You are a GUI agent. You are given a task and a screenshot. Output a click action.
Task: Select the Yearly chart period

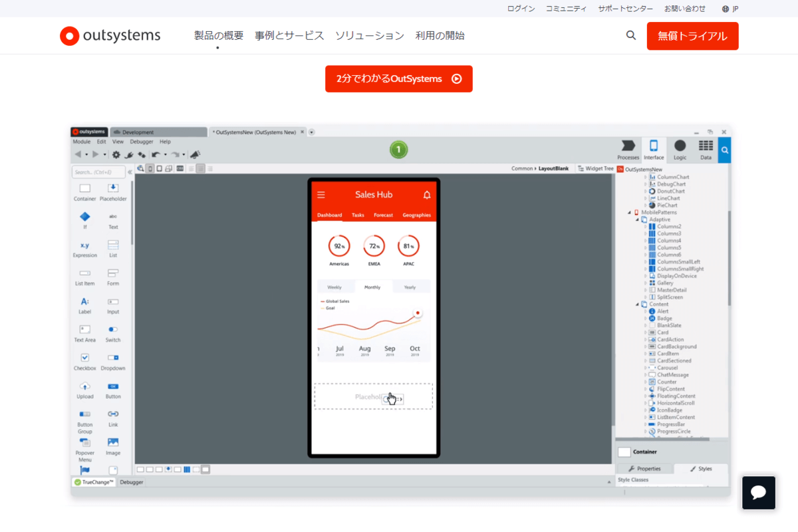pos(410,287)
